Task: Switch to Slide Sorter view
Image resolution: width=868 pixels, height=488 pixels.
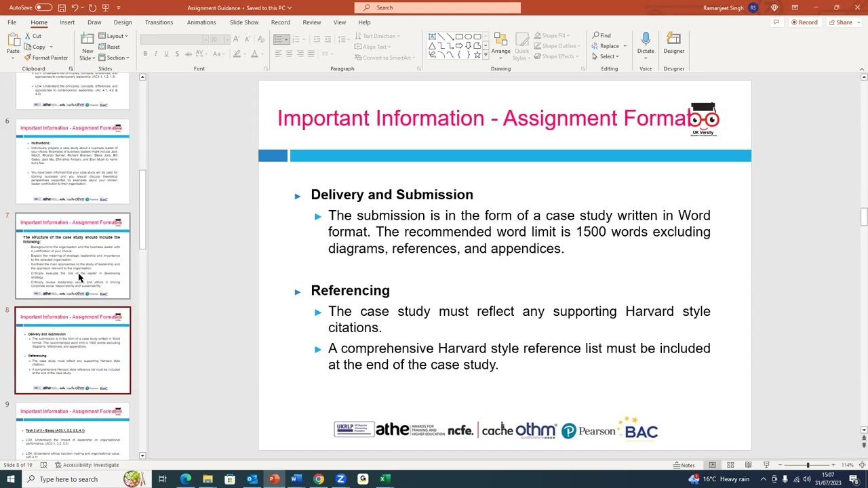Action: (730, 465)
